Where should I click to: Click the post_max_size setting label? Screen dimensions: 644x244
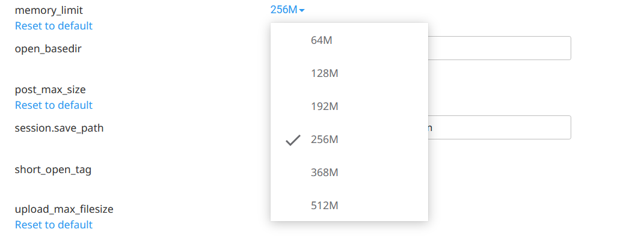(x=51, y=90)
